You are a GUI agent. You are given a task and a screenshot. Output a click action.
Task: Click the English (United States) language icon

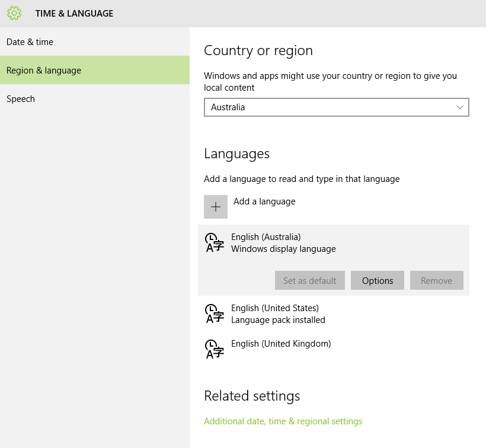(x=214, y=313)
